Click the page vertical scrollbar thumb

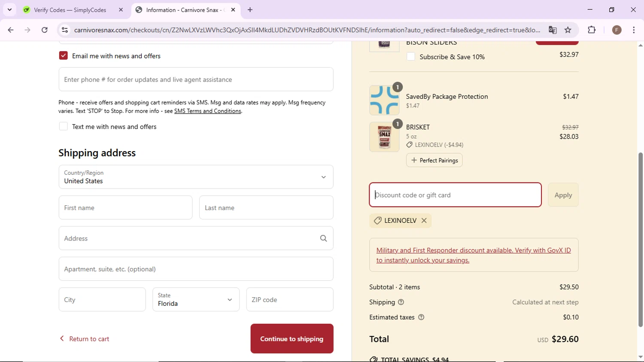click(x=641, y=240)
